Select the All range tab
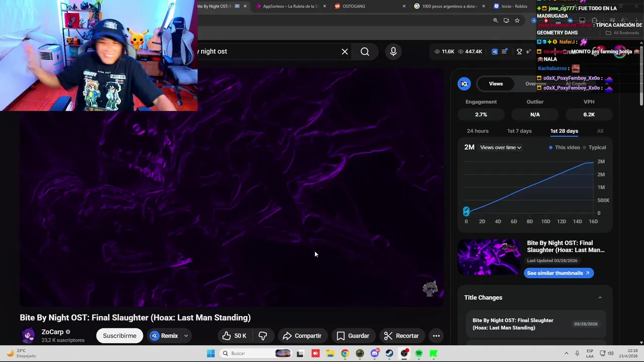The height and width of the screenshot is (362, 644). (600, 131)
